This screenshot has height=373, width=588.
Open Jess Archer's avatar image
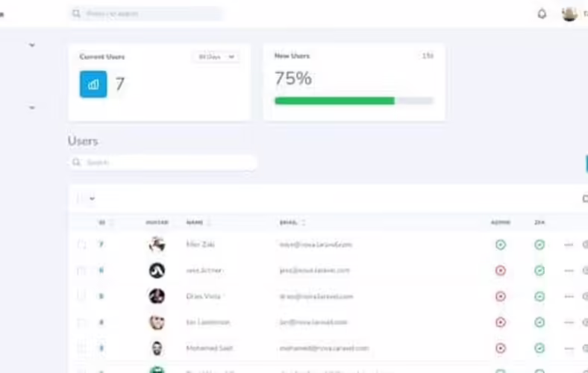pos(157,270)
